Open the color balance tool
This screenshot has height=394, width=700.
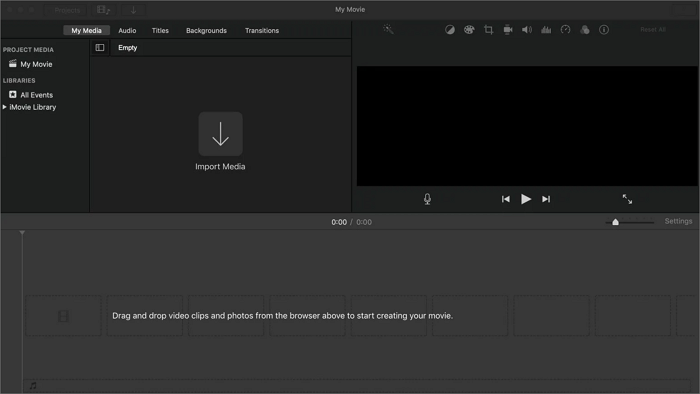[x=450, y=30]
